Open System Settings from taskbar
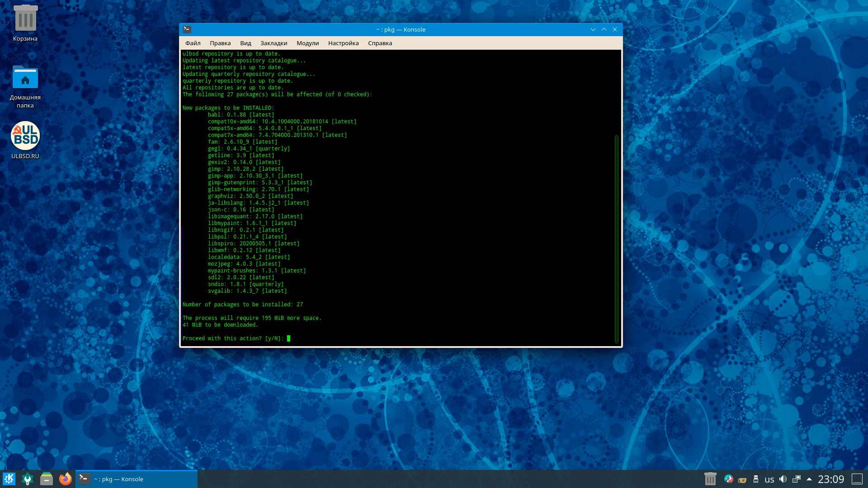Screen dimensions: 868x488 pyautogui.click(x=28, y=479)
